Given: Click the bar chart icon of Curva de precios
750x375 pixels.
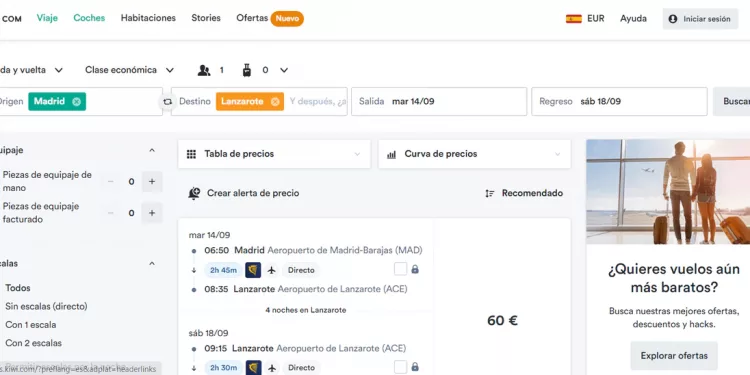Looking at the screenshot, I should 391,154.
